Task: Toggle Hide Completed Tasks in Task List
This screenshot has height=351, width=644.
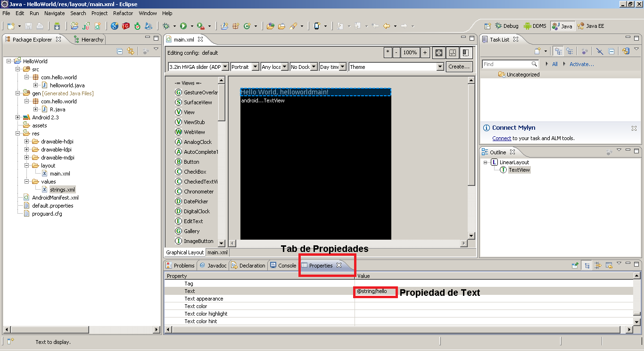Action: pos(600,51)
